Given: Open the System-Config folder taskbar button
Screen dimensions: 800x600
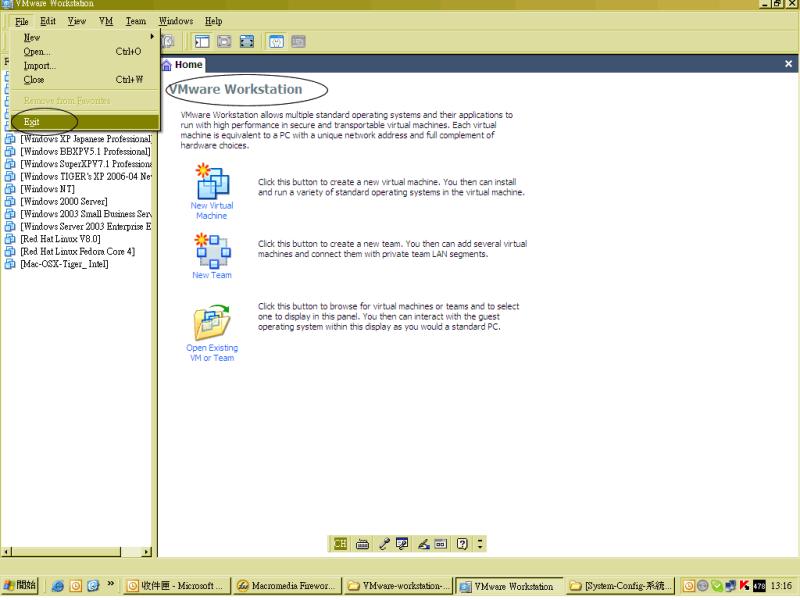Looking at the screenshot, I should click(x=621, y=586).
